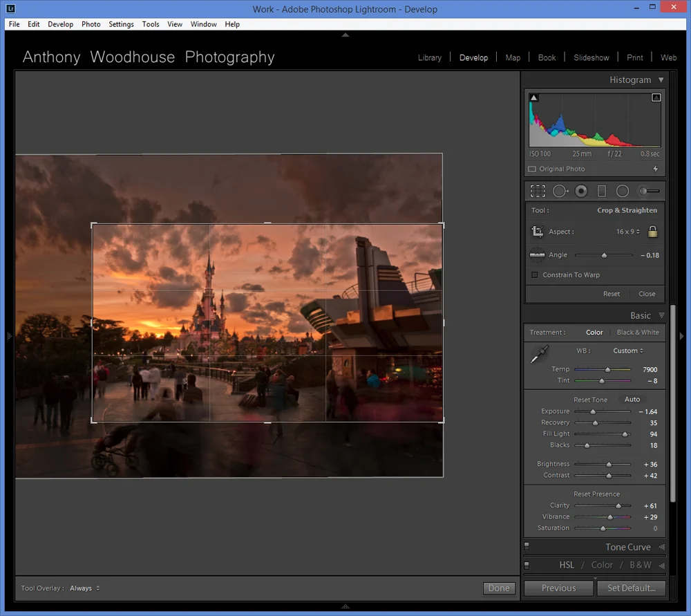The image size is (691, 616).
Task: Open the WB Custom preset dropdown
Action: click(628, 351)
